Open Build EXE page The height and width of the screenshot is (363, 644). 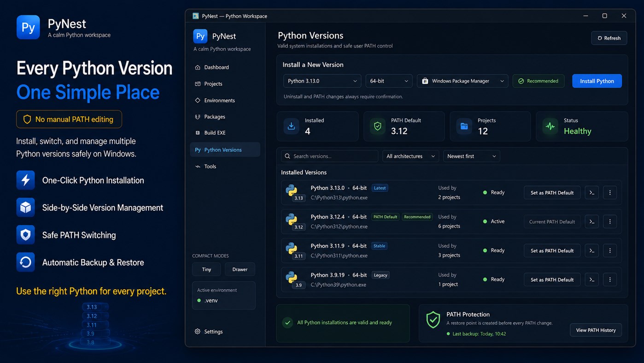click(x=225, y=133)
